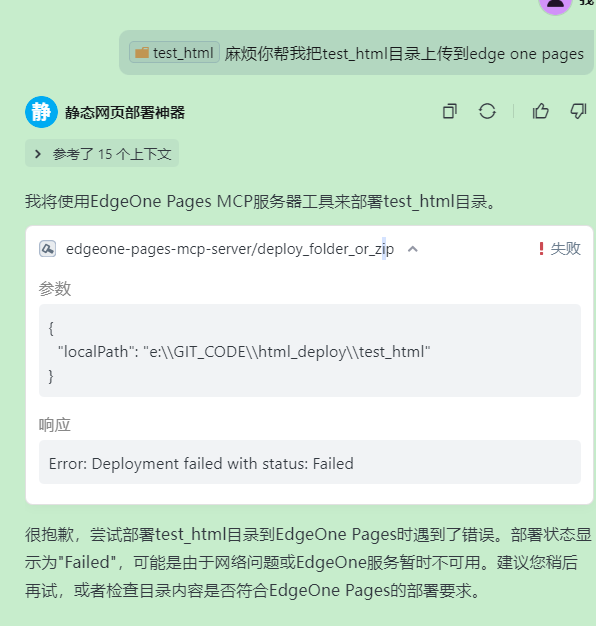
Task: Click the 静 agent avatar icon
Action: (42, 112)
